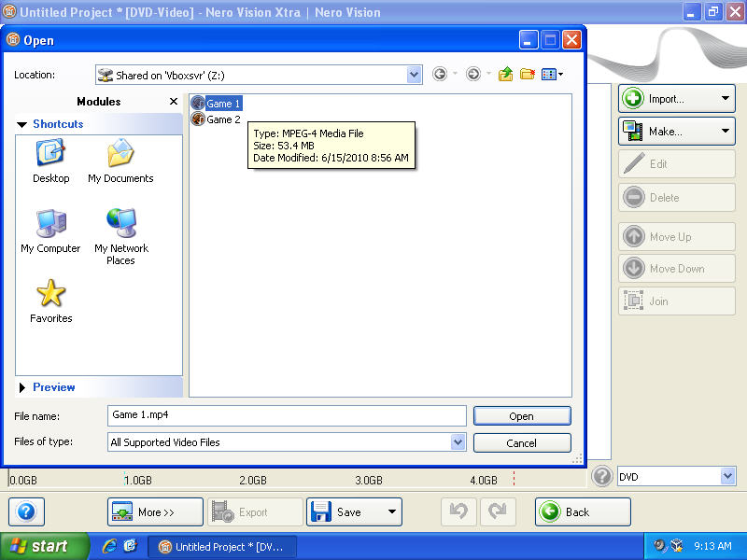747x560 pixels.
Task: Open the Desktop shortcut
Action: [x=51, y=161]
